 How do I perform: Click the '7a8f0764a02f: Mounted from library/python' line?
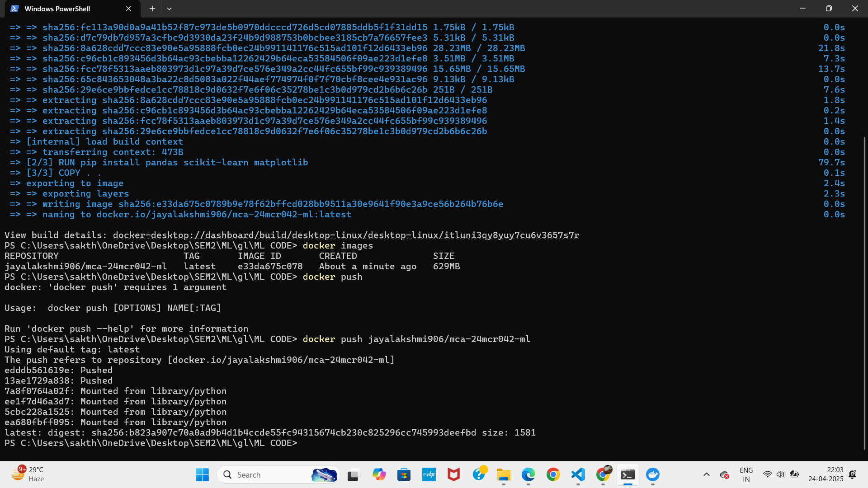pos(115,391)
